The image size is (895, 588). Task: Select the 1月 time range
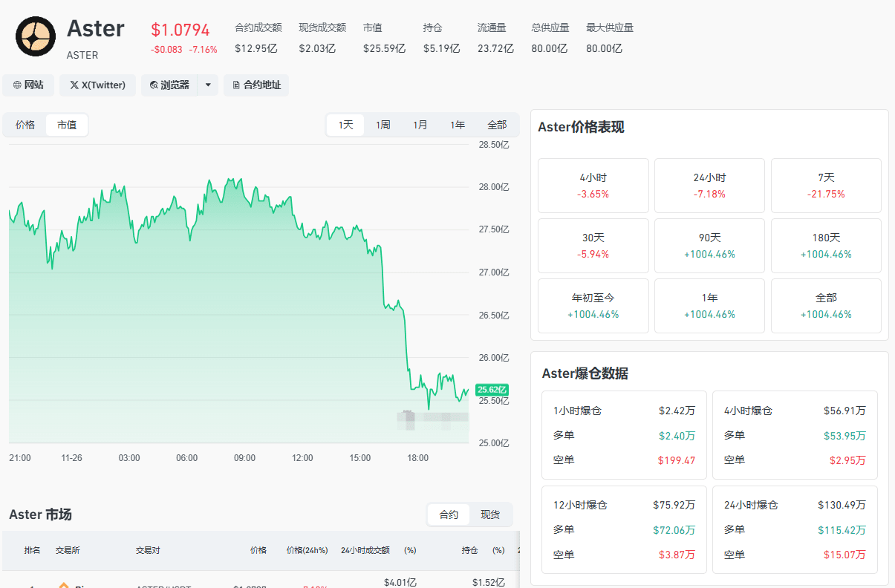coord(420,125)
